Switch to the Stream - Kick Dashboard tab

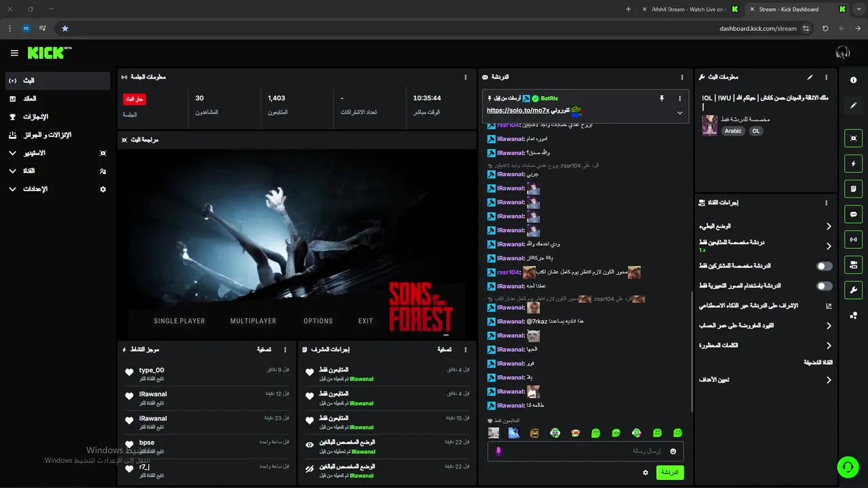click(796, 9)
